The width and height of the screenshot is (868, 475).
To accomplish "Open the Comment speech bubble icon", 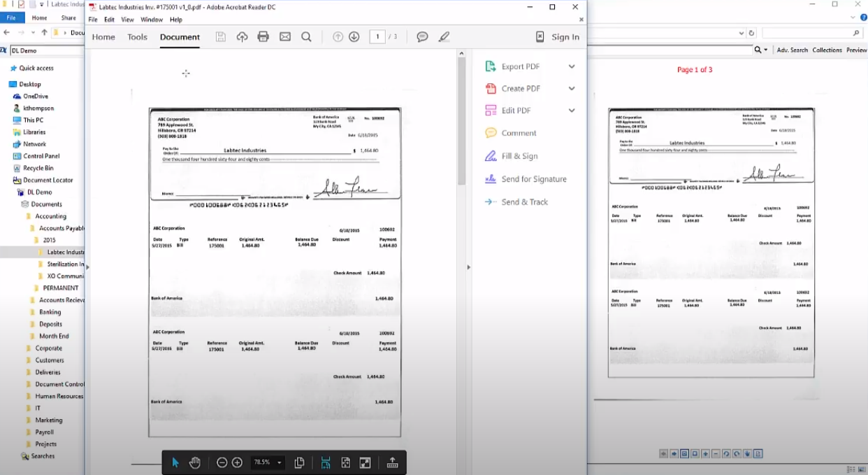I will (x=421, y=36).
